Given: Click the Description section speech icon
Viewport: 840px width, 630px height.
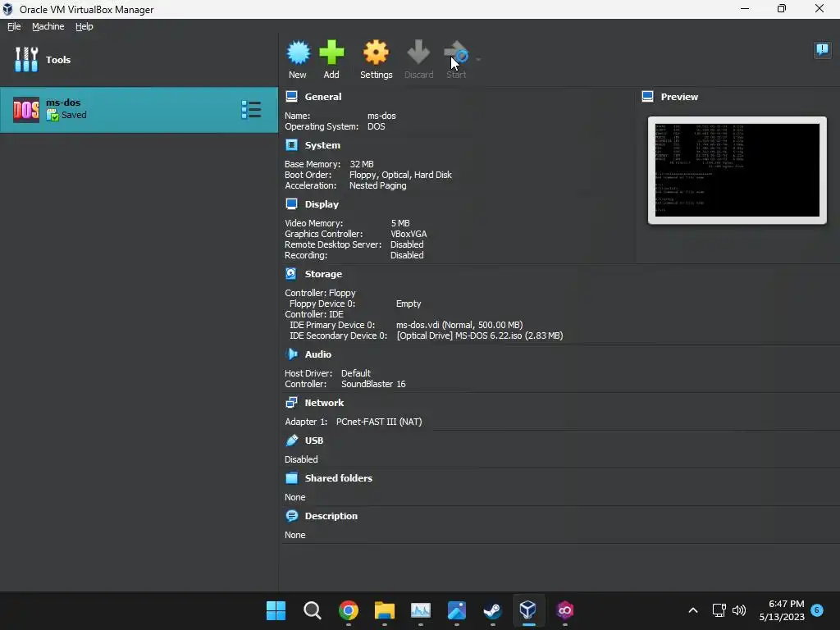Looking at the screenshot, I should pyautogui.click(x=291, y=516).
